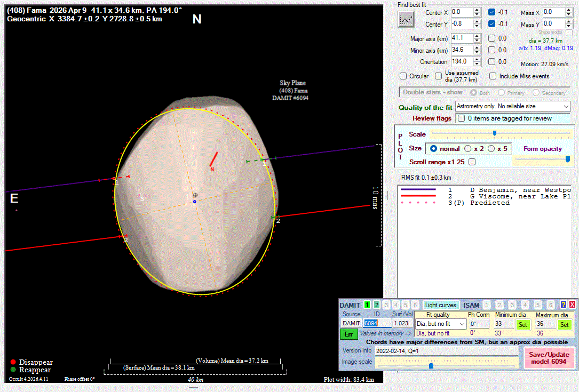Image resolution: width=579 pixels, height=392 pixels.
Task: Click the plot Scale slider handle
Action: coord(494,133)
